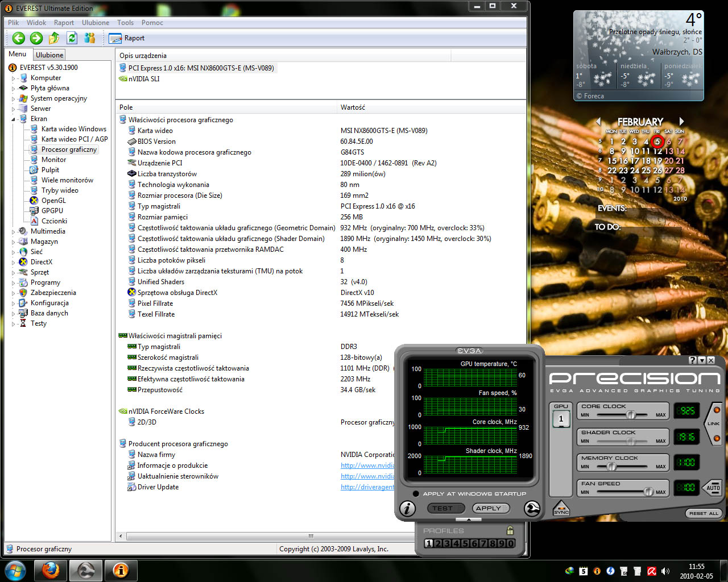728x582 pixels.
Task: Click the Refresh icon in EVEREST toolbar
Action: click(72, 38)
